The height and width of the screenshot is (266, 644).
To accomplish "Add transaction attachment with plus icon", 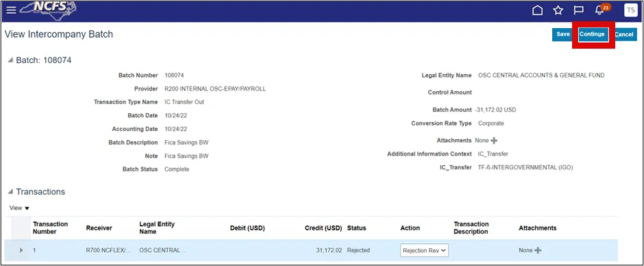I will pyautogui.click(x=538, y=250).
